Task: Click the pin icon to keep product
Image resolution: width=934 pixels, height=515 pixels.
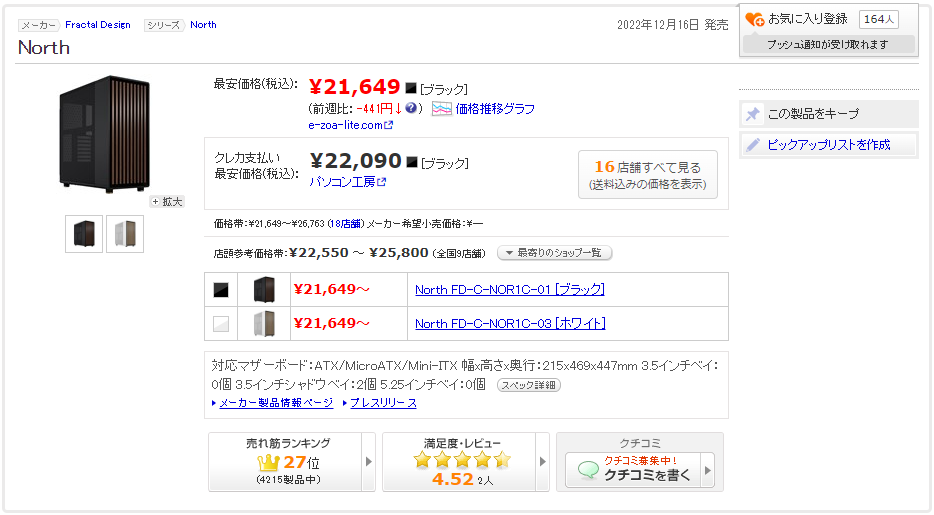Action: click(x=753, y=114)
